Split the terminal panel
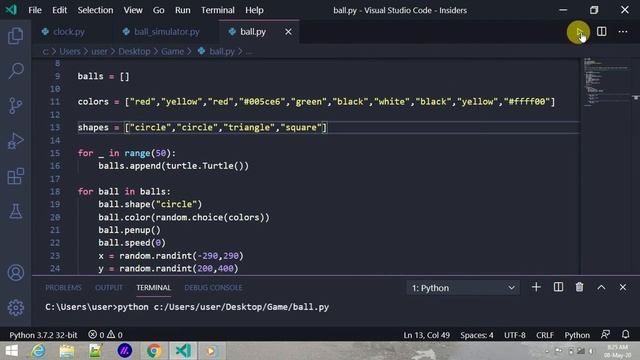Viewport: 640px width, 360px height. click(x=558, y=287)
